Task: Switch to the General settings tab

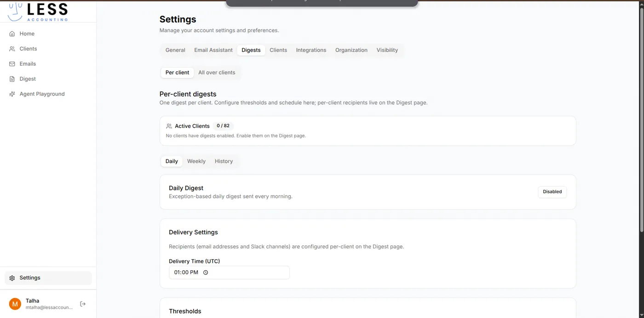Action: point(175,50)
